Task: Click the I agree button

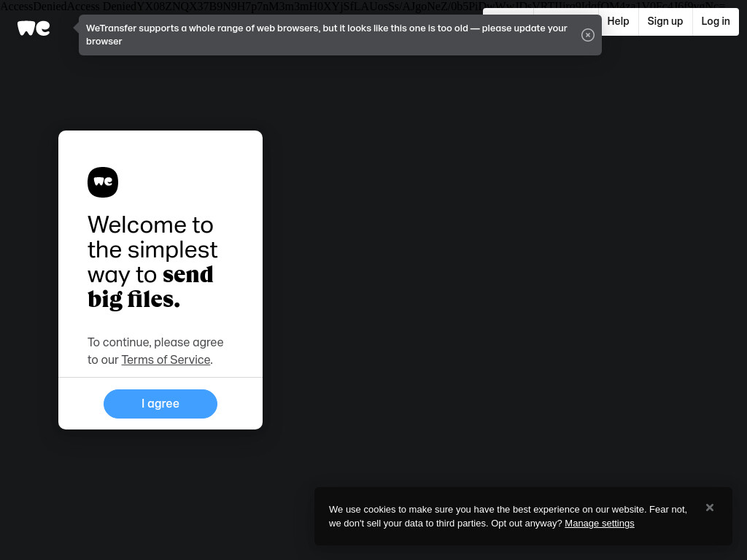Action: (x=160, y=404)
